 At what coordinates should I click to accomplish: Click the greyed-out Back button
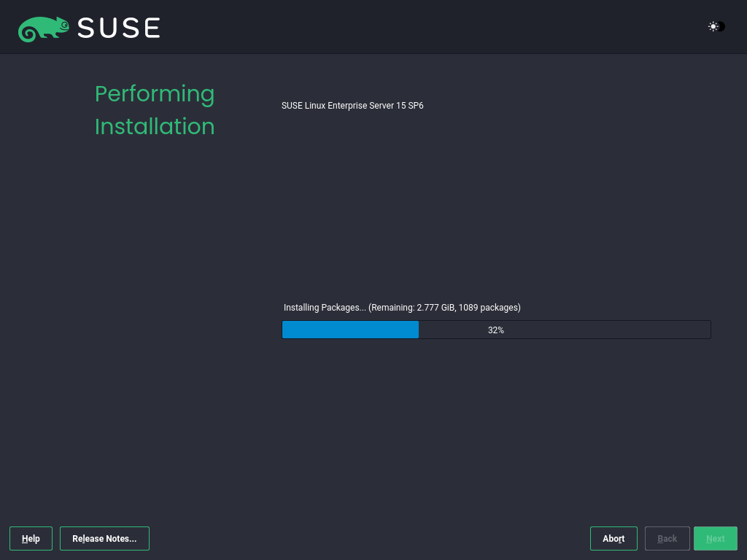pos(667,538)
